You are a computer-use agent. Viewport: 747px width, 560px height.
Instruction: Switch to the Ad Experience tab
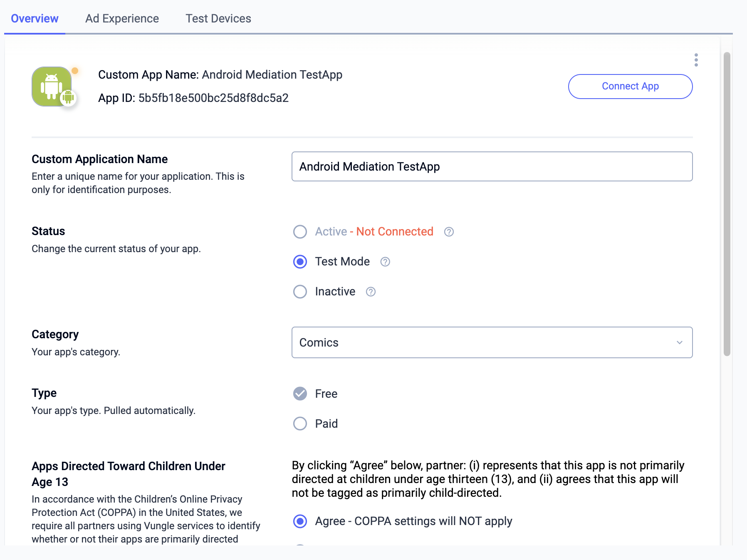tap(122, 19)
